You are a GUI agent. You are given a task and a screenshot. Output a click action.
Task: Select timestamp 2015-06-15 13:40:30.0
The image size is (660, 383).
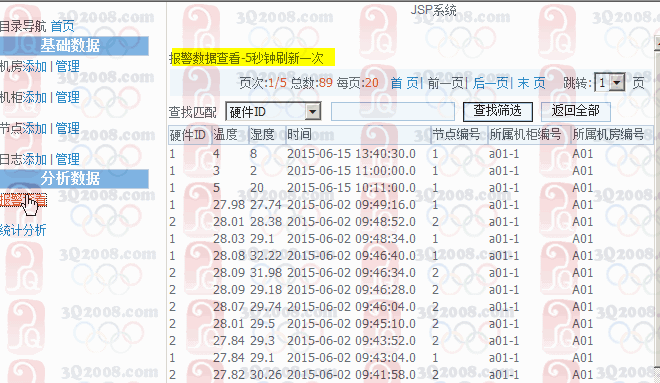coord(351,154)
